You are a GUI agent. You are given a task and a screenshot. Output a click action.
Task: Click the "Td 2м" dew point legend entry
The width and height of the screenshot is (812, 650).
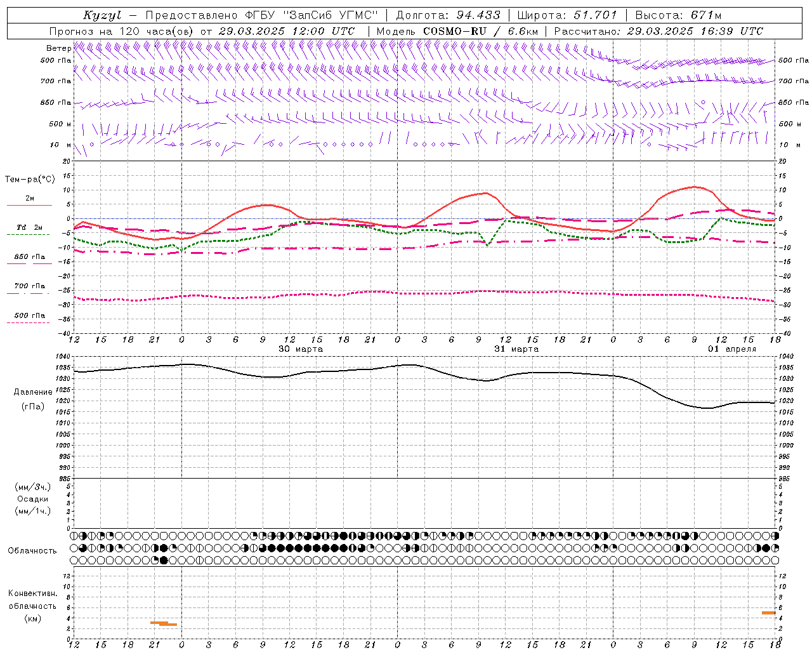(29, 227)
